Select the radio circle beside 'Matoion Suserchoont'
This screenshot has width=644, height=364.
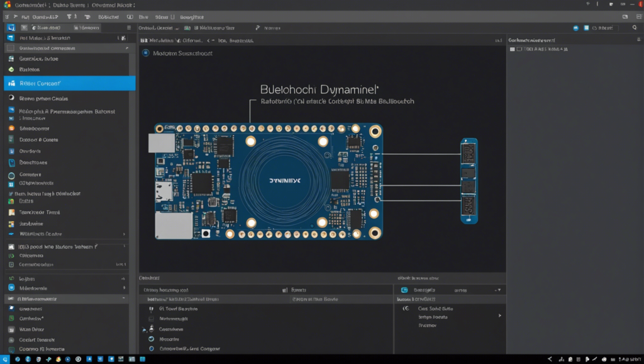pyautogui.click(x=146, y=53)
